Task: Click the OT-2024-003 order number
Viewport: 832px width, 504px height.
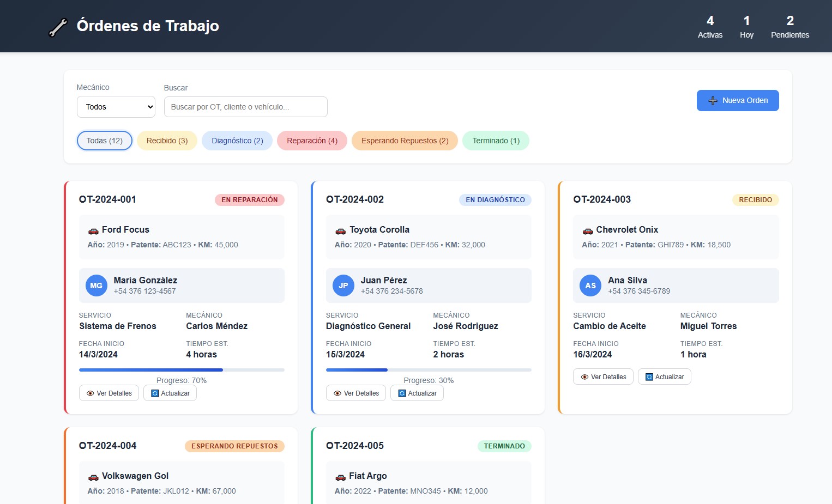Action: point(602,199)
